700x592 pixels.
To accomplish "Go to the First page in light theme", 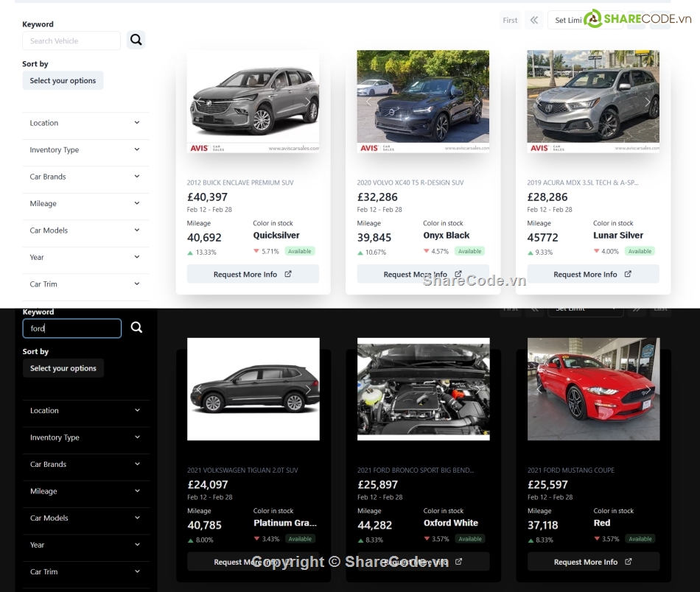I will tap(510, 21).
